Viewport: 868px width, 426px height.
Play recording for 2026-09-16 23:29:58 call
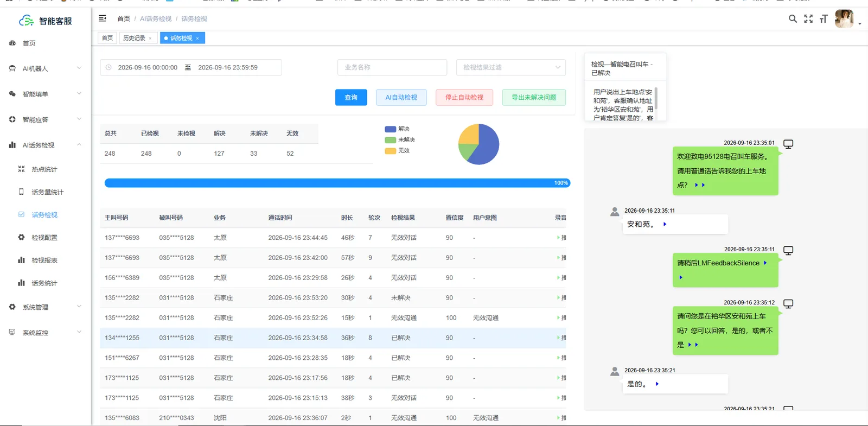click(x=561, y=278)
